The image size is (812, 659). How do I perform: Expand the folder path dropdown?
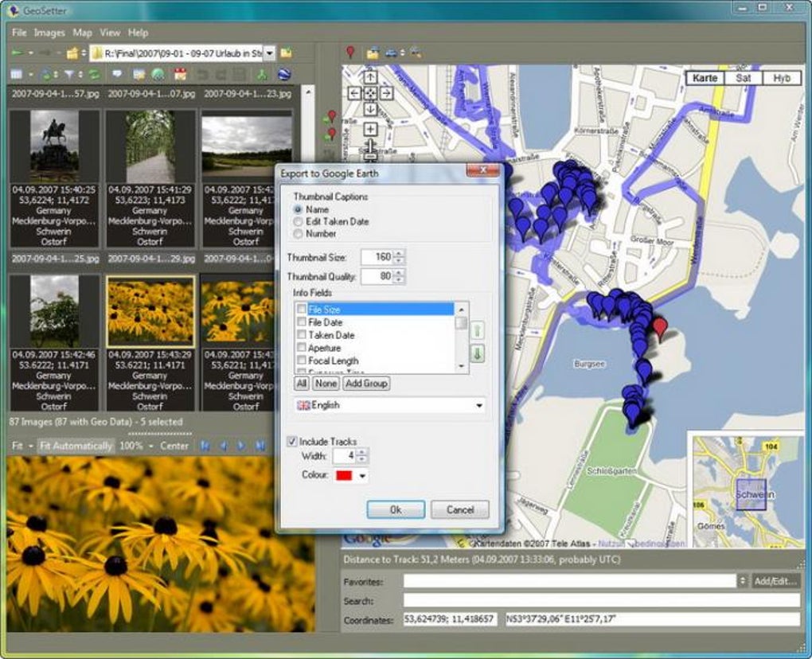pos(269,53)
